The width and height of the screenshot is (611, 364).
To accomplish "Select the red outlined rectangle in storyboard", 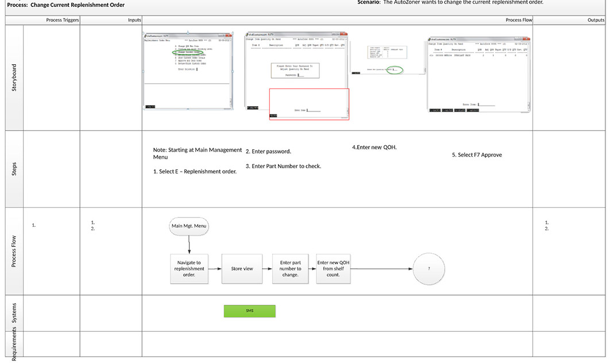I will click(x=309, y=104).
